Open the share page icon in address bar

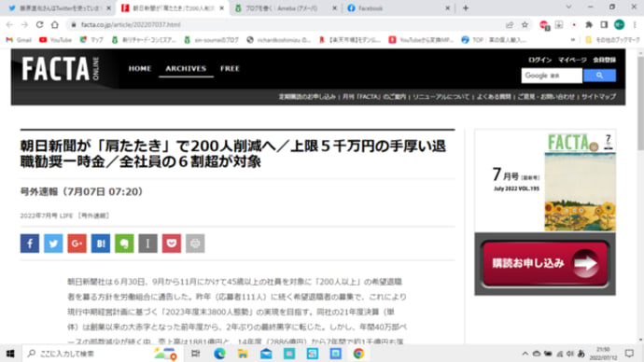click(510, 24)
